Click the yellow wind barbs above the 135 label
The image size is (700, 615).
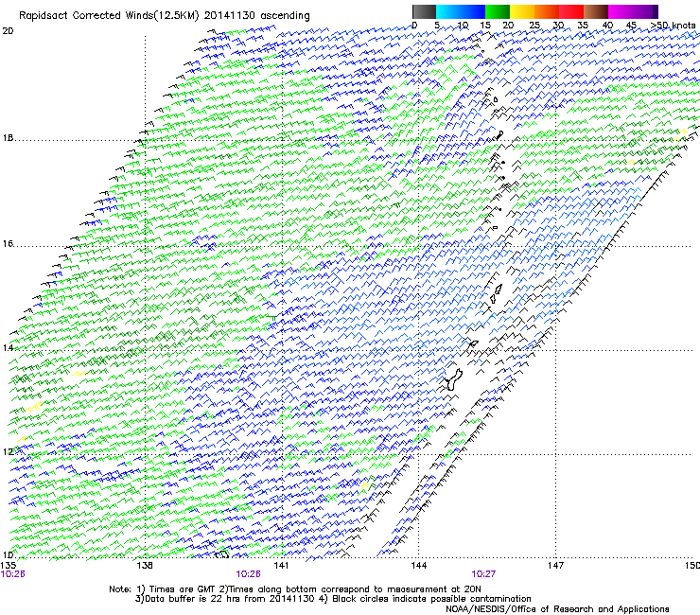(34, 407)
